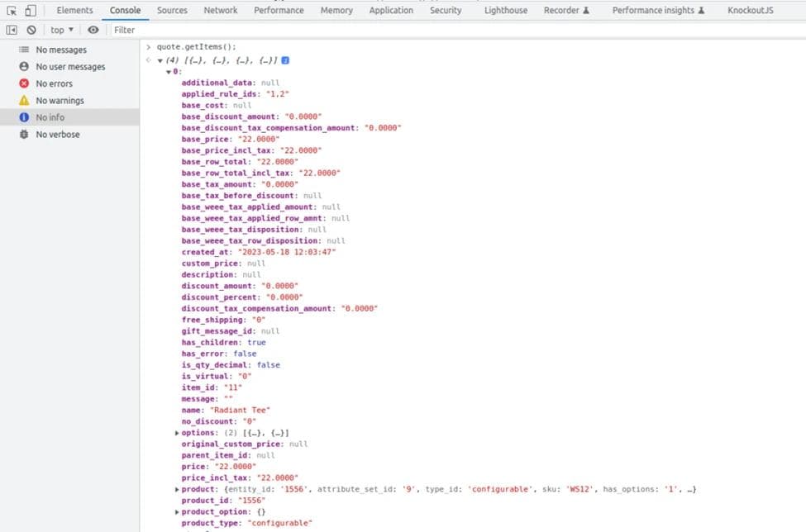The height and width of the screenshot is (532, 806).
Task: Click the base_price value "22.0000"
Action: coord(259,139)
